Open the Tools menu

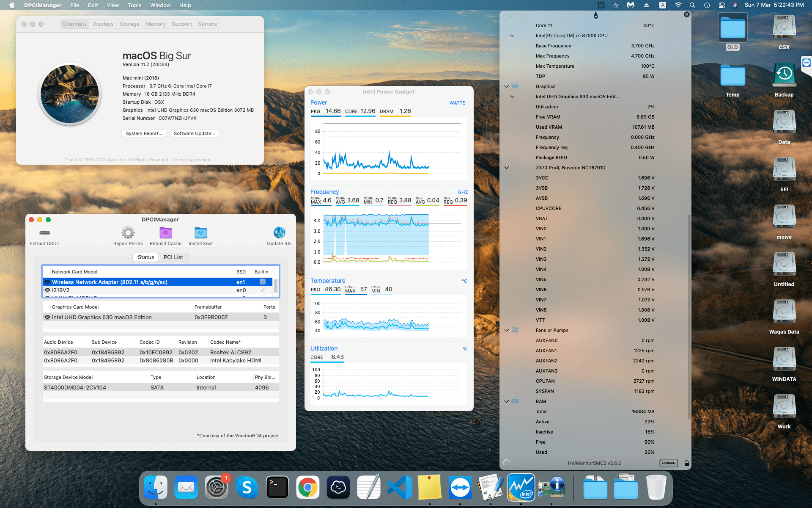(x=134, y=5)
